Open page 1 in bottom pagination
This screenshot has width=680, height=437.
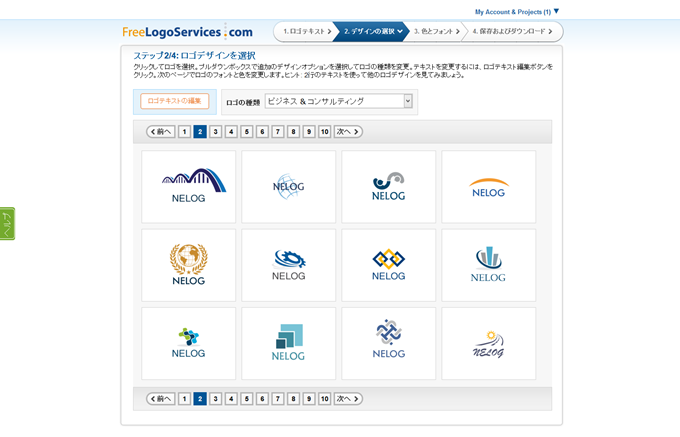point(184,399)
